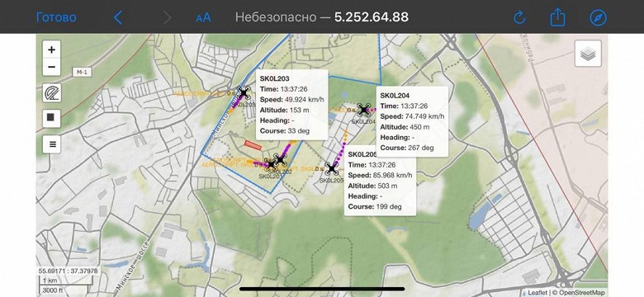Zoom in the map with plus
This screenshot has height=297, width=644.
51,49
